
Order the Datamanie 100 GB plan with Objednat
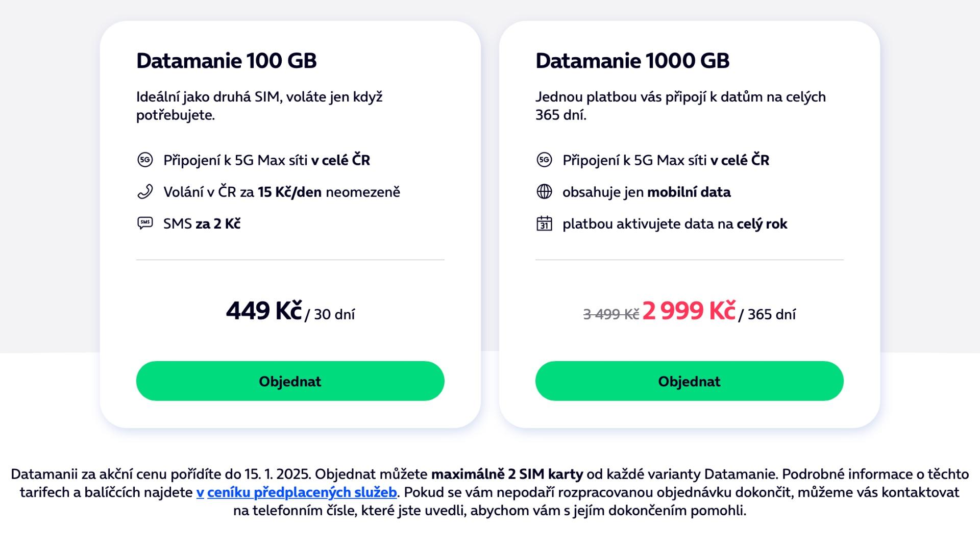(x=290, y=381)
